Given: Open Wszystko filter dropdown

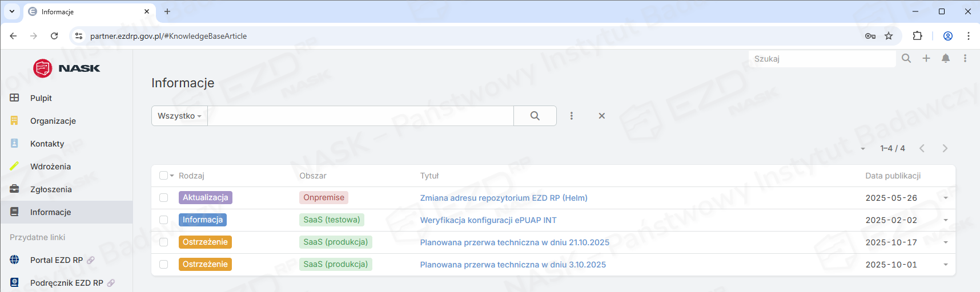Looking at the screenshot, I should (x=179, y=116).
